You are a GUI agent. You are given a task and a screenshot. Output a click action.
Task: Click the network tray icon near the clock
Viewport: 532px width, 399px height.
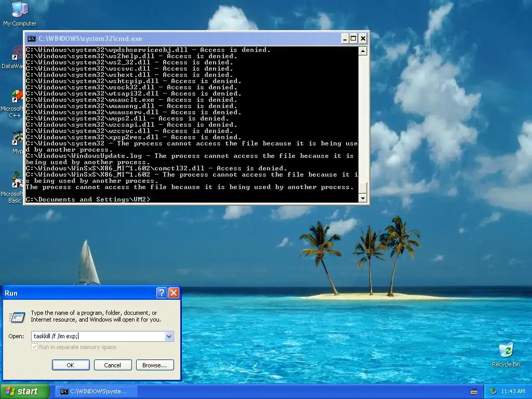pos(494,391)
